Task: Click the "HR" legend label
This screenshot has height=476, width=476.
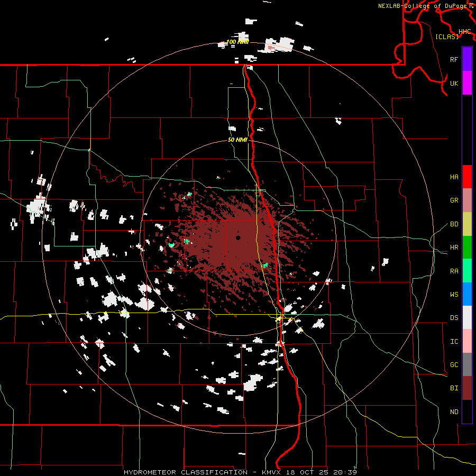Action: (454, 248)
